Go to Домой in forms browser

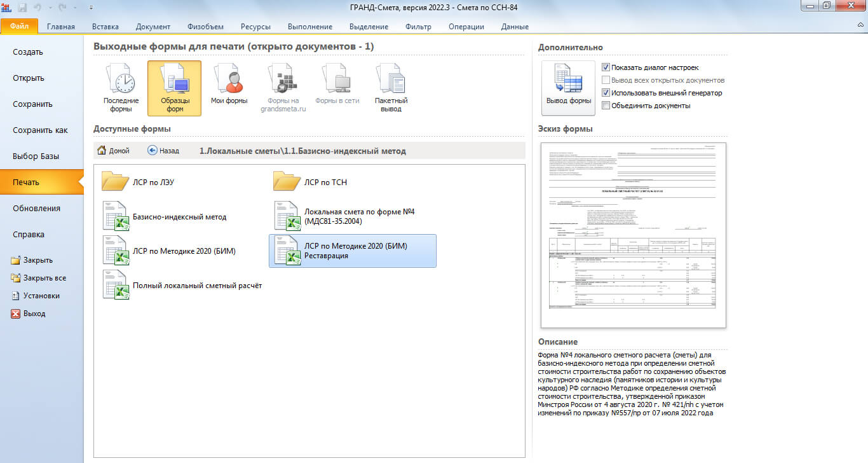point(113,151)
